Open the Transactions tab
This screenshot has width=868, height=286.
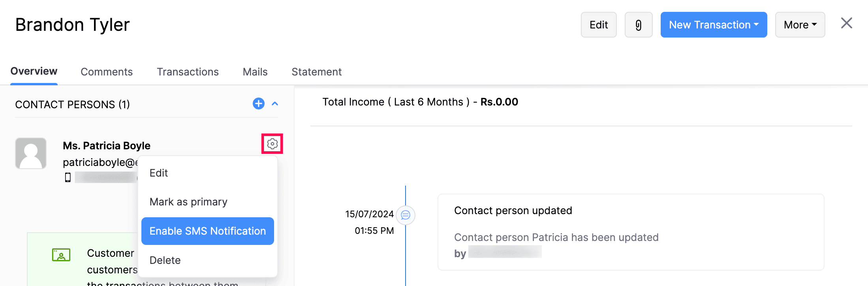click(188, 72)
